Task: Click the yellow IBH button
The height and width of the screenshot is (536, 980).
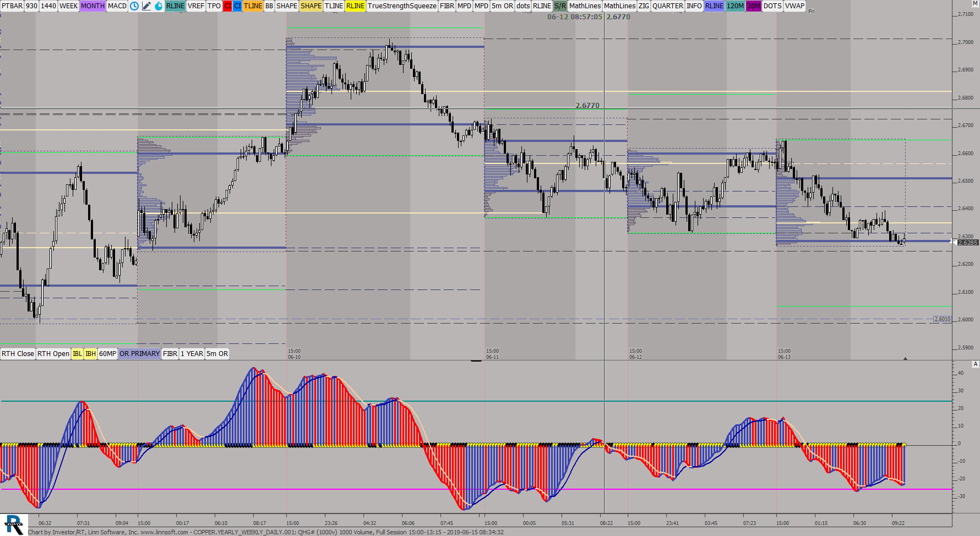Action: coord(90,354)
